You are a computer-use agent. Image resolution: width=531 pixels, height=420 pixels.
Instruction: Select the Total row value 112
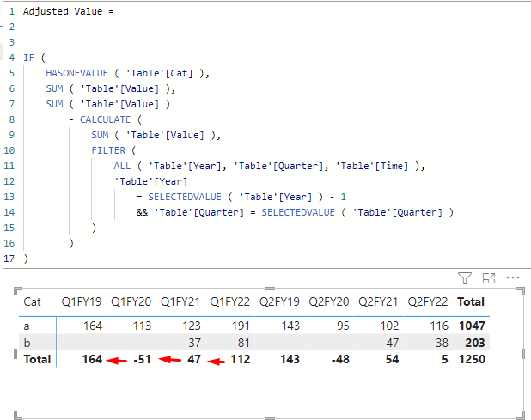click(x=241, y=359)
